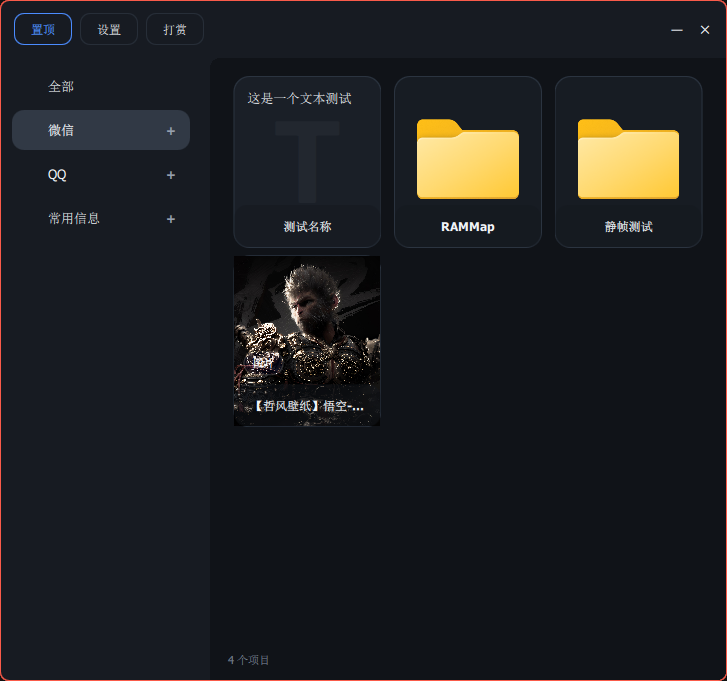
Task: Select the 全部 category
Action: coord(61,87)
